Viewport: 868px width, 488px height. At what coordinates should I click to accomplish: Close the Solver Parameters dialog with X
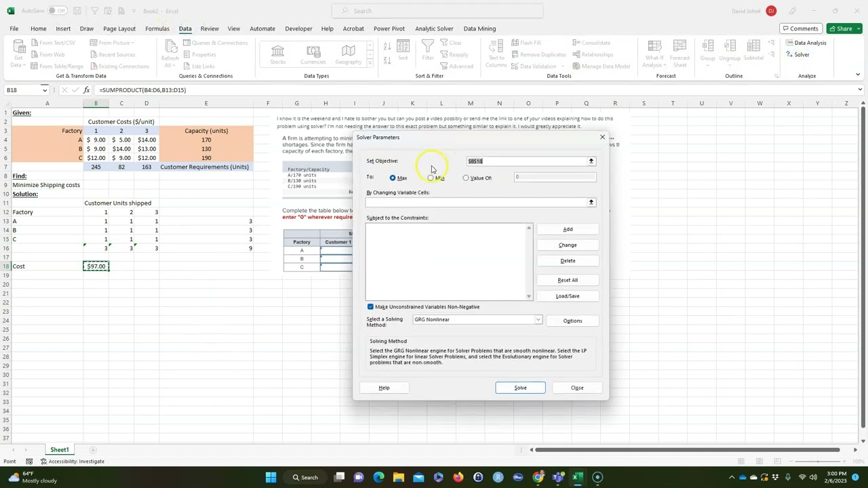(602, 137)
